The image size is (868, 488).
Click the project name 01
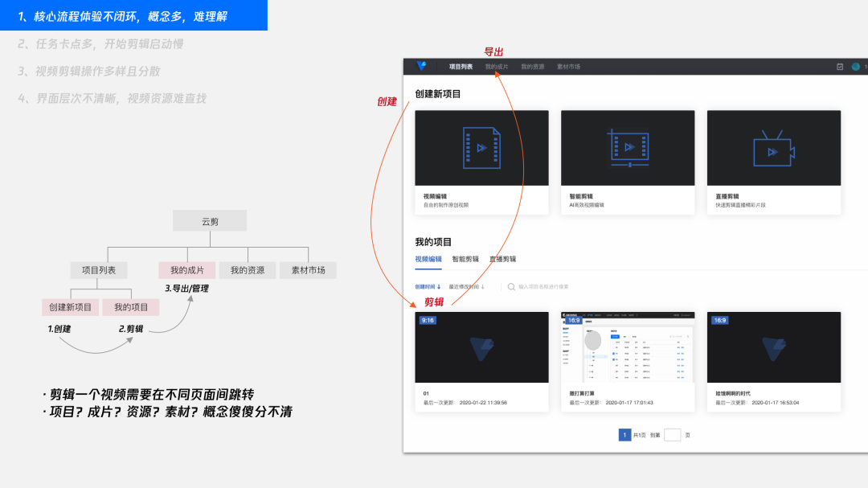pos(426,393)
